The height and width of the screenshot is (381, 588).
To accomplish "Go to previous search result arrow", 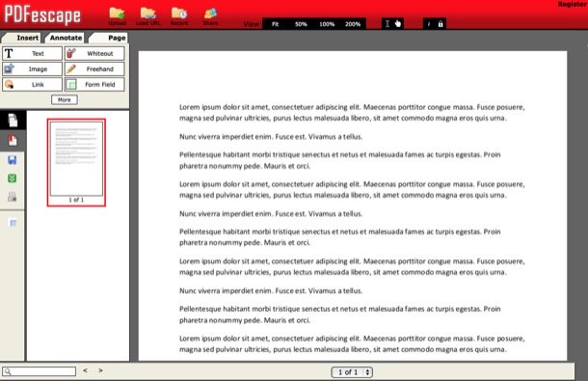I will click(x=86, y=370).
